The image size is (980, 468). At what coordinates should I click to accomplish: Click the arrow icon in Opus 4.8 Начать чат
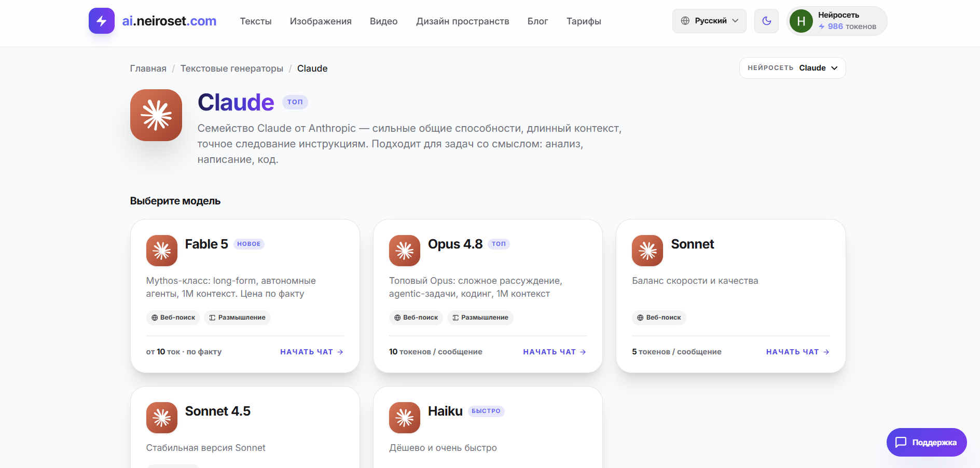coord(583,352)
